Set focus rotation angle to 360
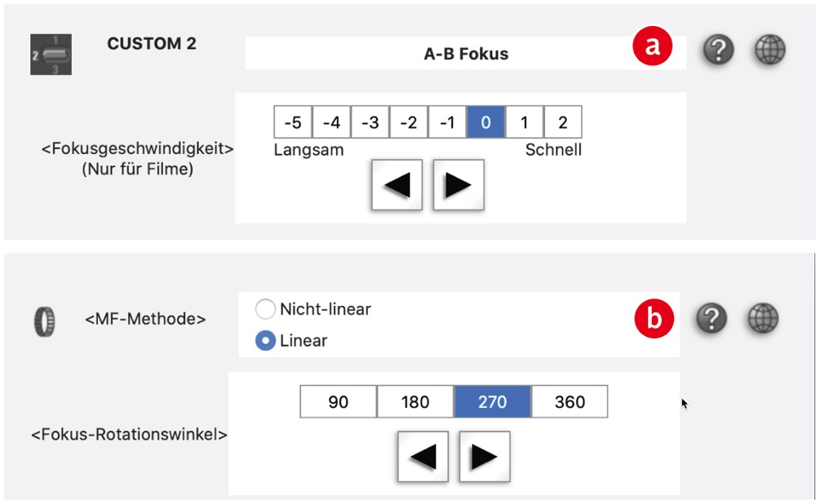 click(569, 402)
